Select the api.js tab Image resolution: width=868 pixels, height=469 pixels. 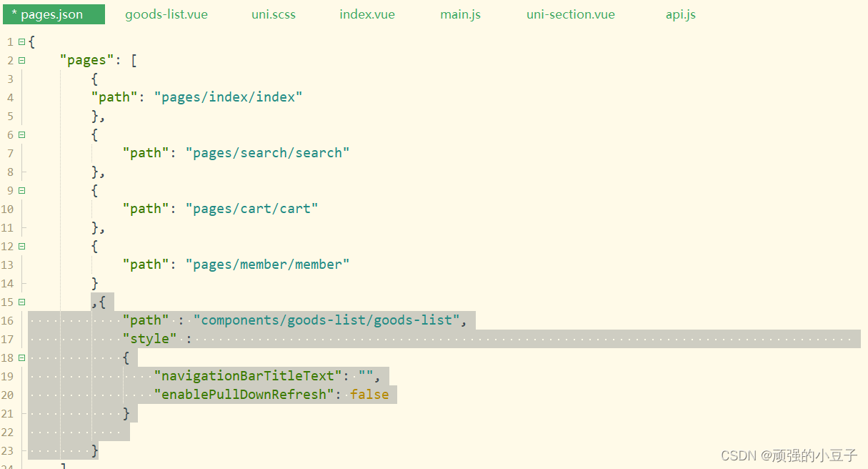(x=680, y=14)
